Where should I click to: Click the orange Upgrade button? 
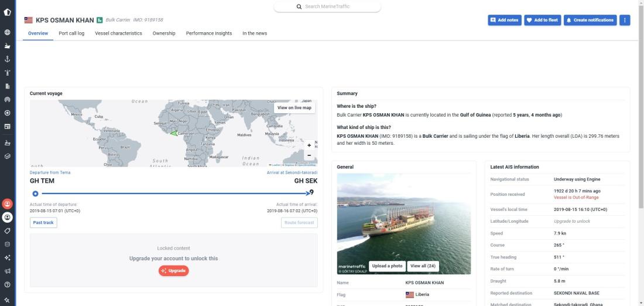click(x=174, y=271)
